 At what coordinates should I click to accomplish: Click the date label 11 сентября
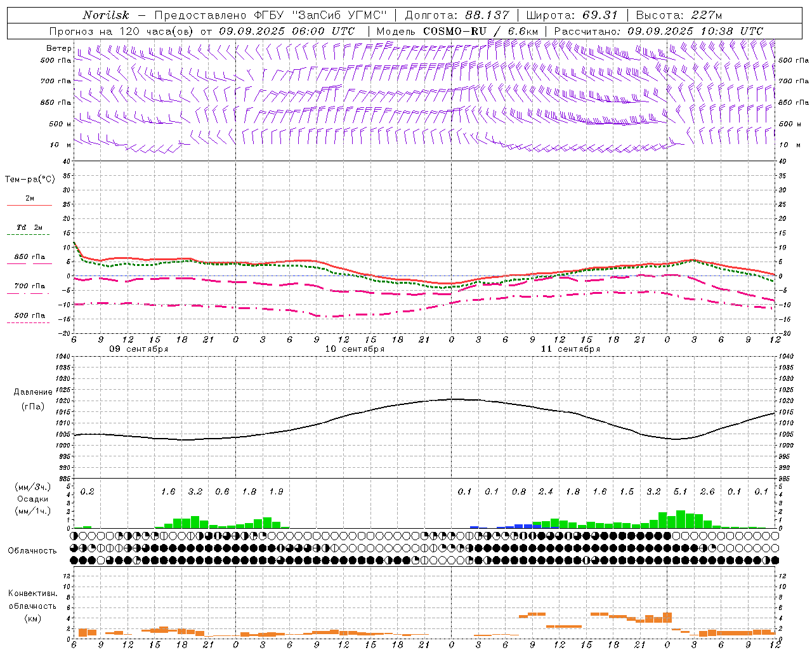pos(570,349)
